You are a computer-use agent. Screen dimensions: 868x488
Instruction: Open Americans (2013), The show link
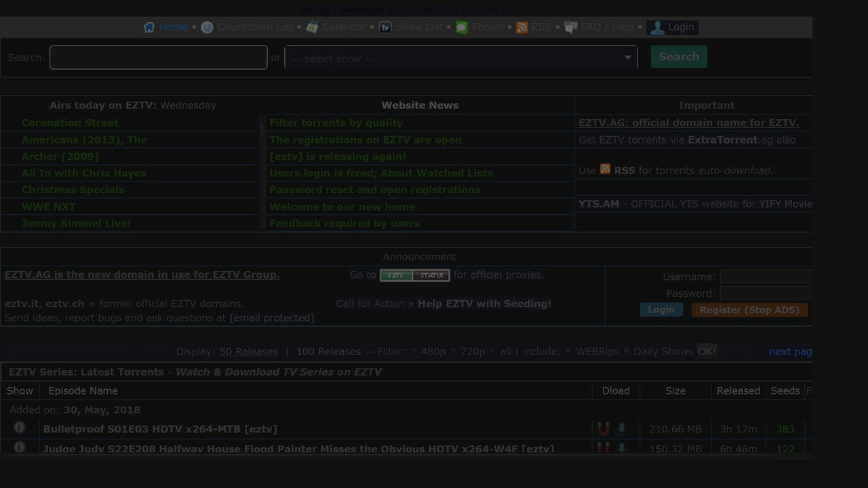(84, 140)
